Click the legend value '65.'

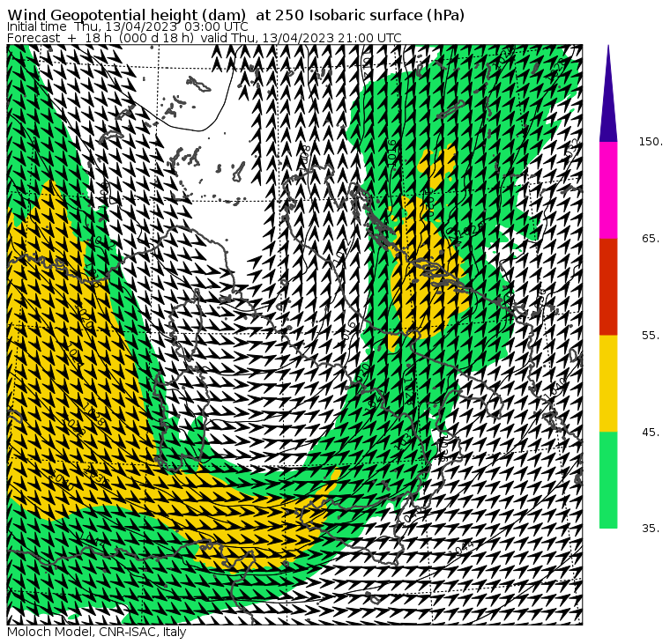pos(651,238)
